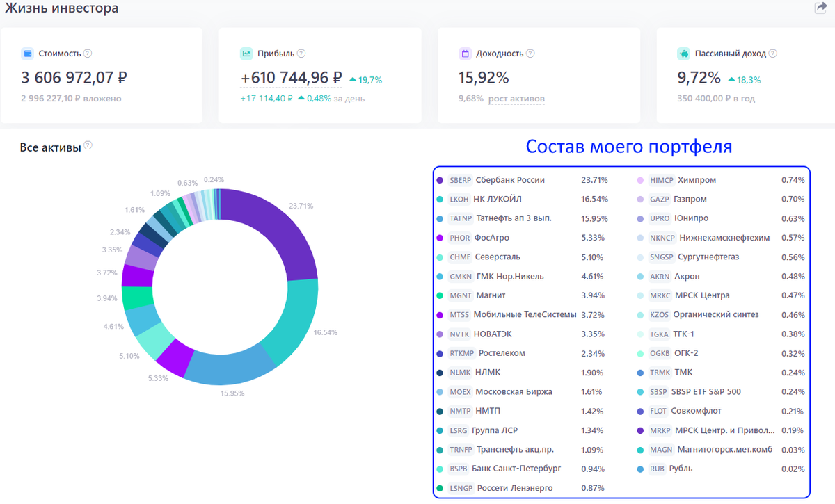This screenshot has height=504, width=835.
Task: Click the GMKN ticker badge
Action: (x=461, y=277)
